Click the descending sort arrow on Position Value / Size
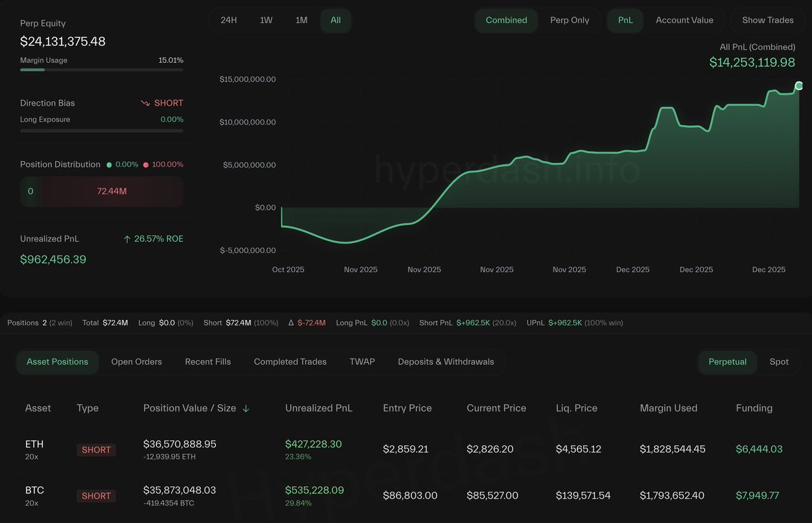 [245, 408]
